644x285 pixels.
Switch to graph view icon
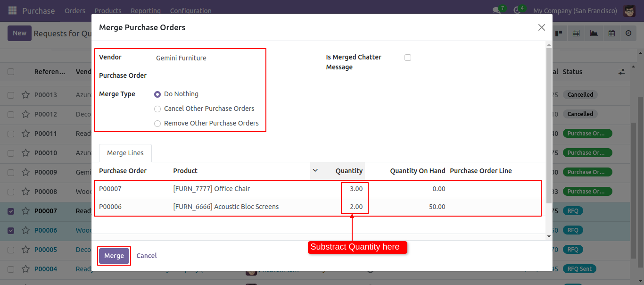point(594,33)
